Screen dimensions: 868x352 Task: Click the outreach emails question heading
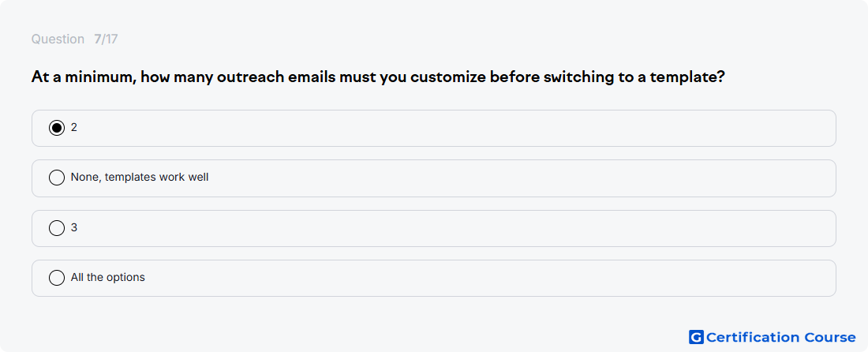(378, 77)
